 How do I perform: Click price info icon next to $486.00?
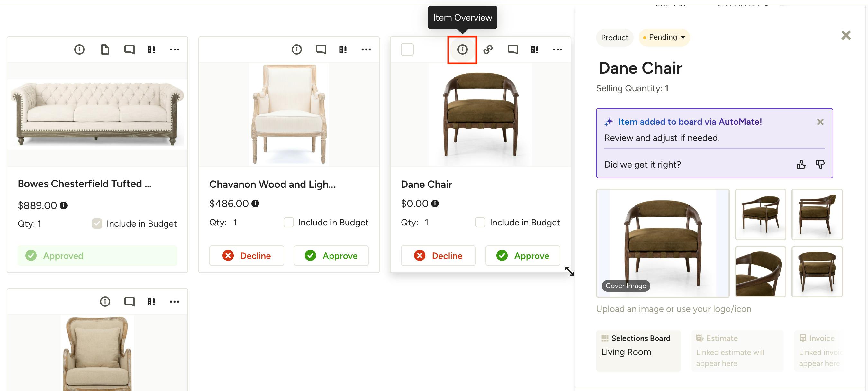click(x=255, y=204)
